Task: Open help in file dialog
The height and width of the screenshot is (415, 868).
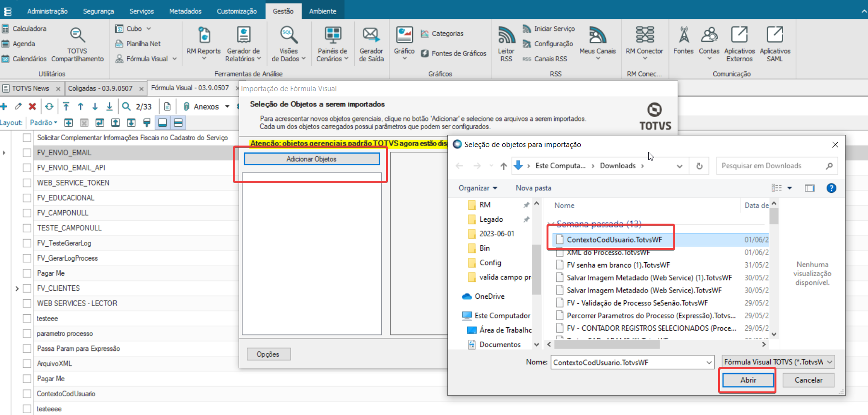Action: point(831,188)
